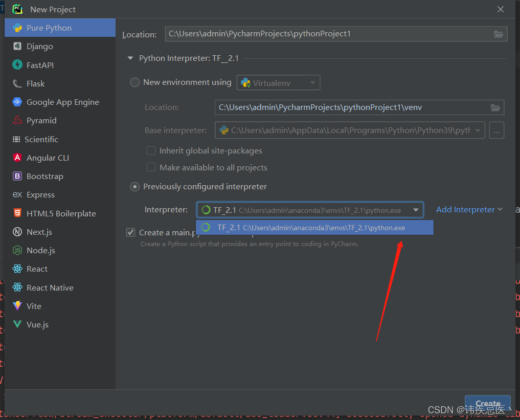520x420 pixels.
Task: Select Node.js project type
Action: (60, 251)
